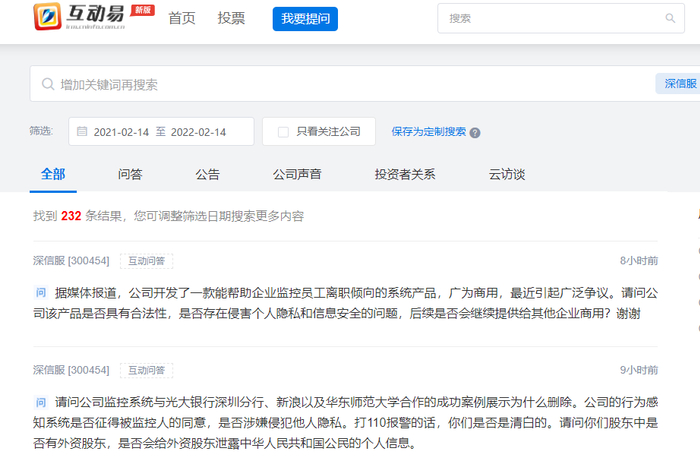Viewport: 700px width, 464px height.
Task: Open the 首页 navigation item
Action: coord(182,18)
